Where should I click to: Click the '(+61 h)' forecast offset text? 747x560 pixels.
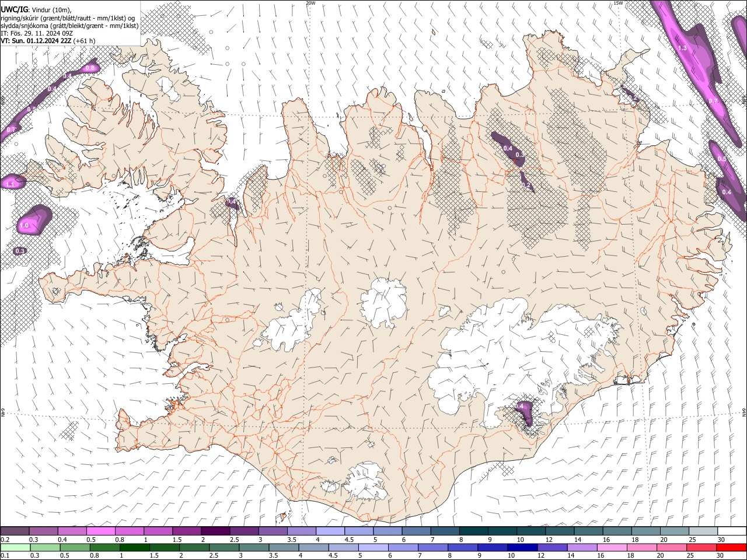pos(85,41)
